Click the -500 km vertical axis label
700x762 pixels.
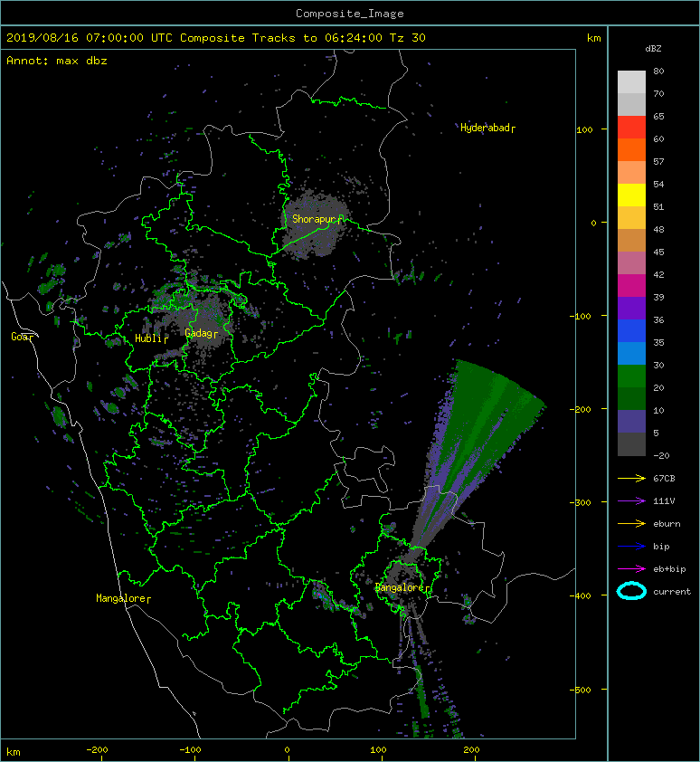pyautogui.click(x=580, y=691)
